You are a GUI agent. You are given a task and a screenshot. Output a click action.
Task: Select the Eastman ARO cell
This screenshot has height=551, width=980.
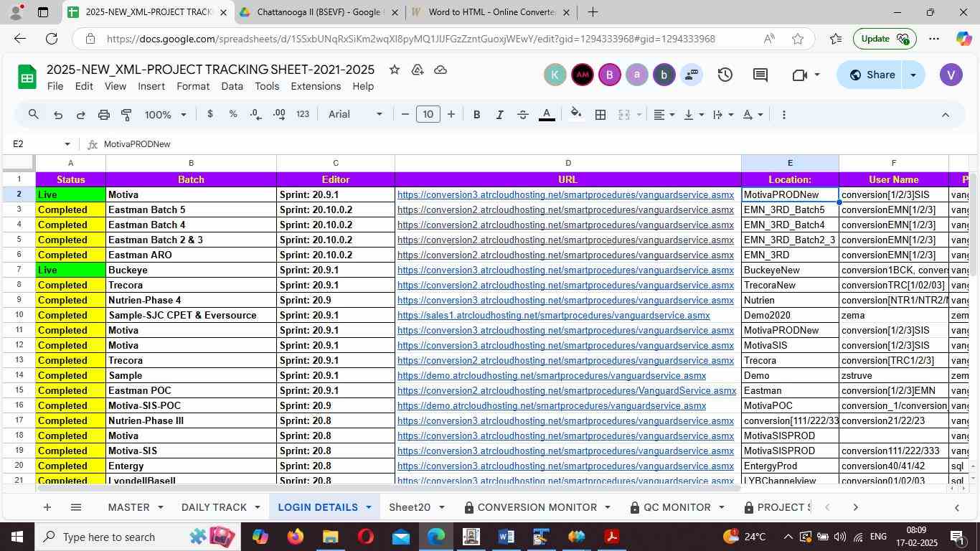pyautogui.click(x=191, y=255)
